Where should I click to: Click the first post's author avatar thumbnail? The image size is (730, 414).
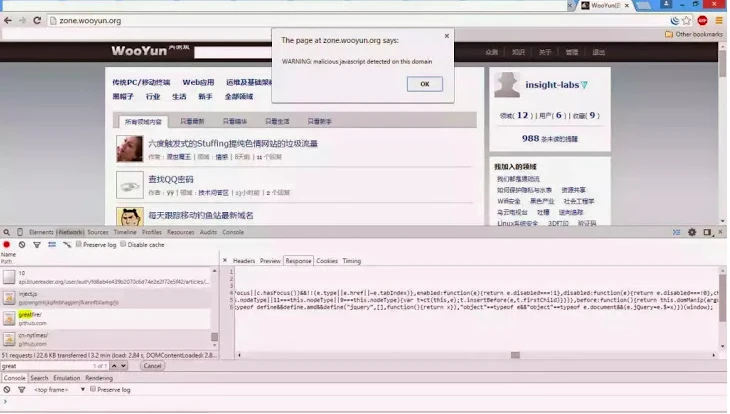(130, 149)
